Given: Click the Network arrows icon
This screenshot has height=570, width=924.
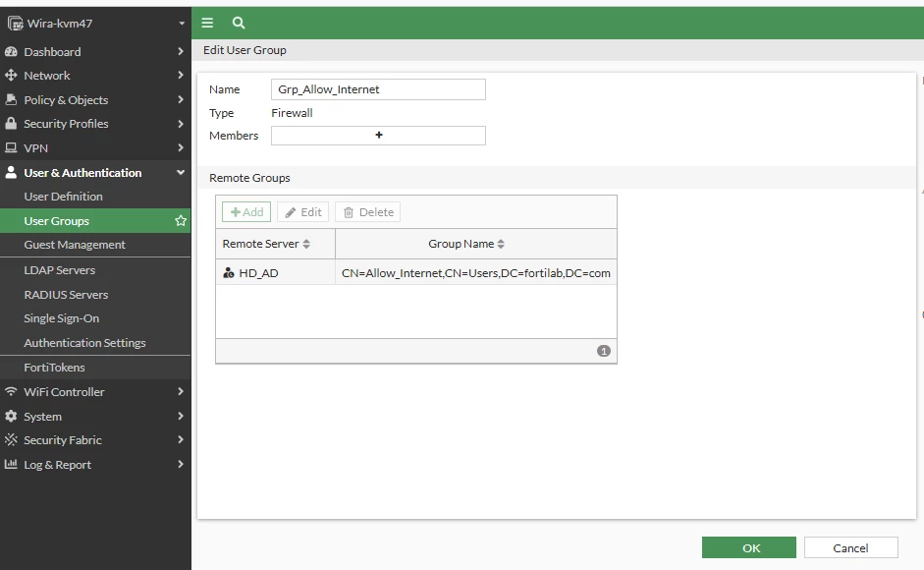Looking at the screenshot, I should [x=11, y=75].
